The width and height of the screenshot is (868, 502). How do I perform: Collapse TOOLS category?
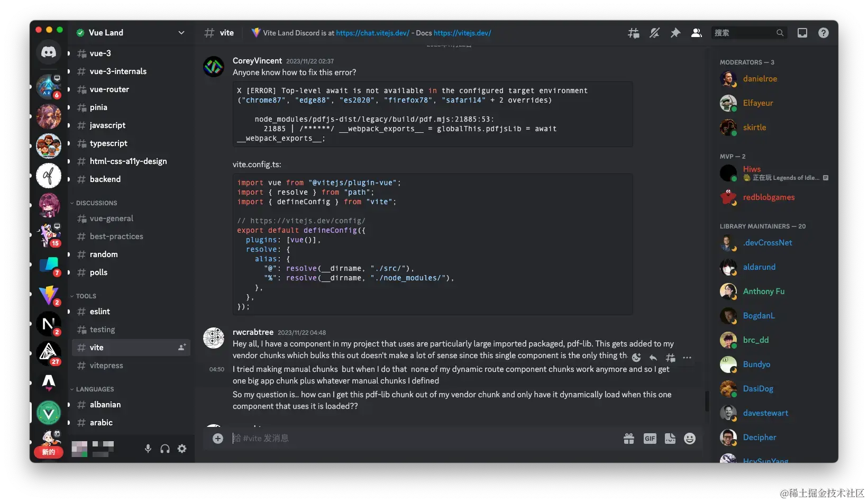tap(83, 296)
